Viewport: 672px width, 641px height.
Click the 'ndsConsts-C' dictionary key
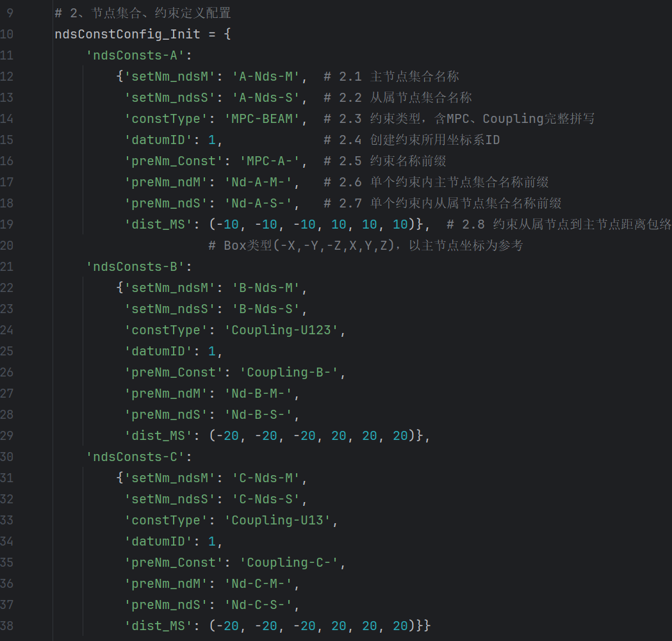click(x=135, y=457)
